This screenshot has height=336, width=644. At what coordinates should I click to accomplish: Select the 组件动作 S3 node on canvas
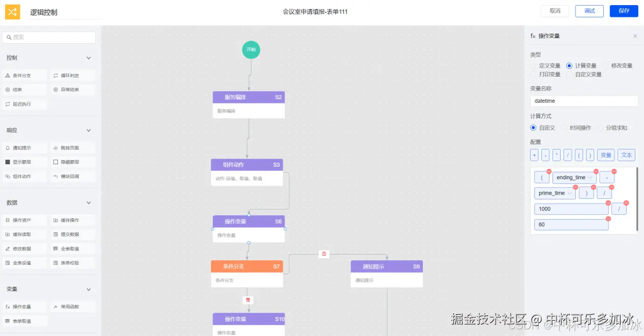pyautogui.click(x=247, y=172)
